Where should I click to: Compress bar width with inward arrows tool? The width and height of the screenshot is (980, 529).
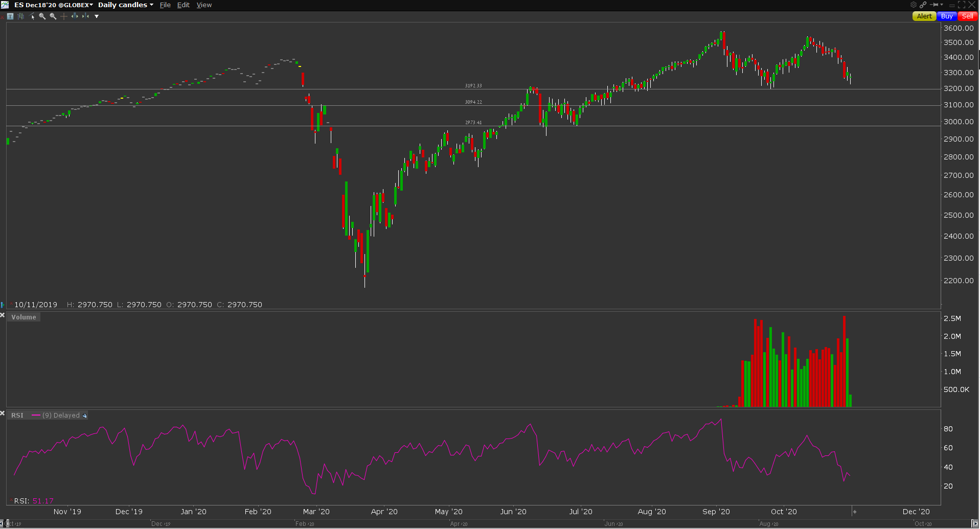[x=85, y=16]
